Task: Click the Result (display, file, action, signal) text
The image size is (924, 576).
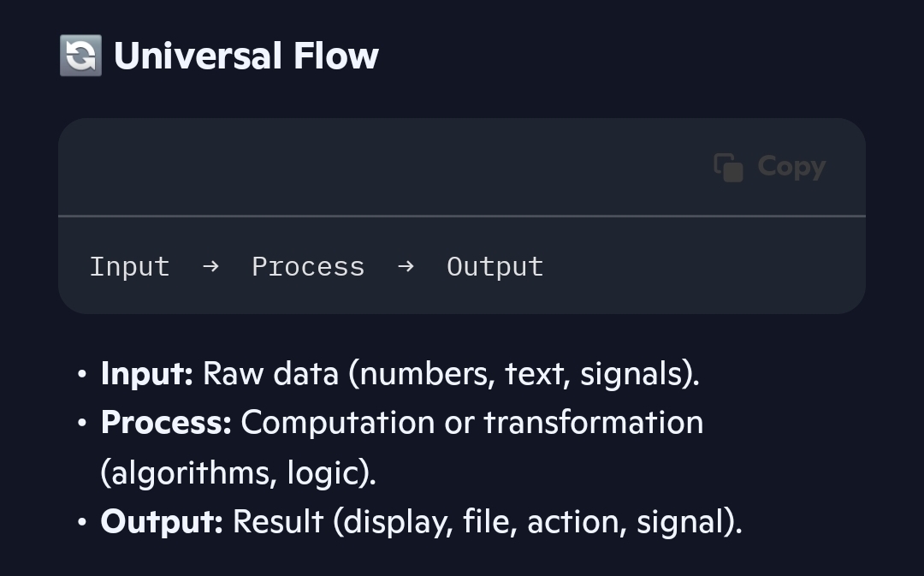Action: 487,521
